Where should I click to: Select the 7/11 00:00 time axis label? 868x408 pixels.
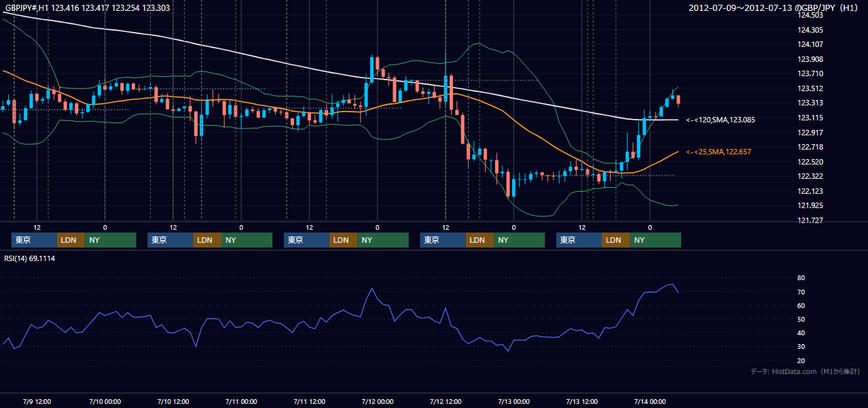click(241, 401)
